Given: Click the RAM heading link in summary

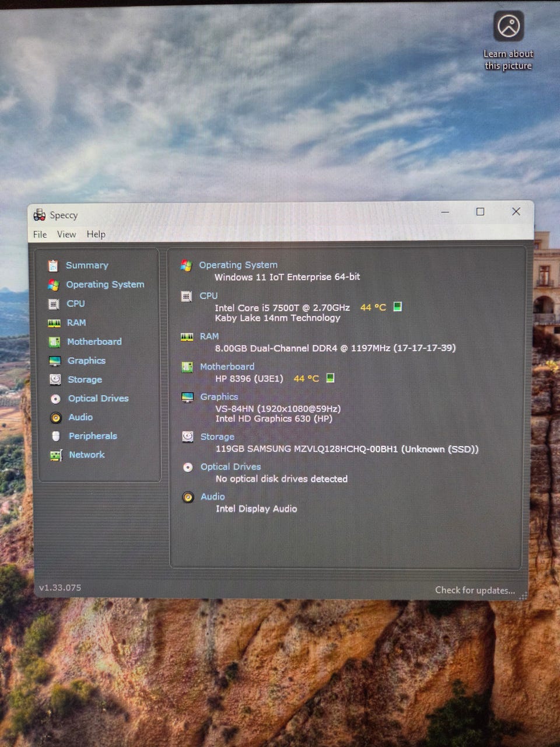Looking at the screenshot, I should click(209, 337).
